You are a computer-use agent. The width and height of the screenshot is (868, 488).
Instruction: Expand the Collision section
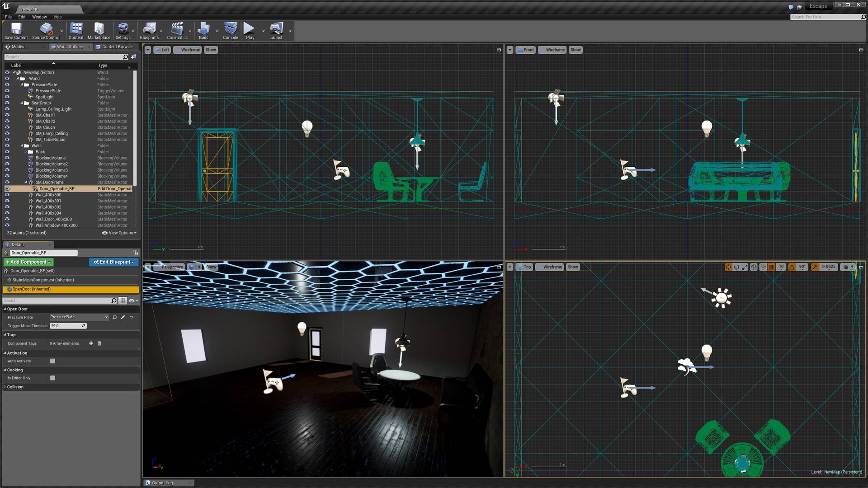click(5, 387)
